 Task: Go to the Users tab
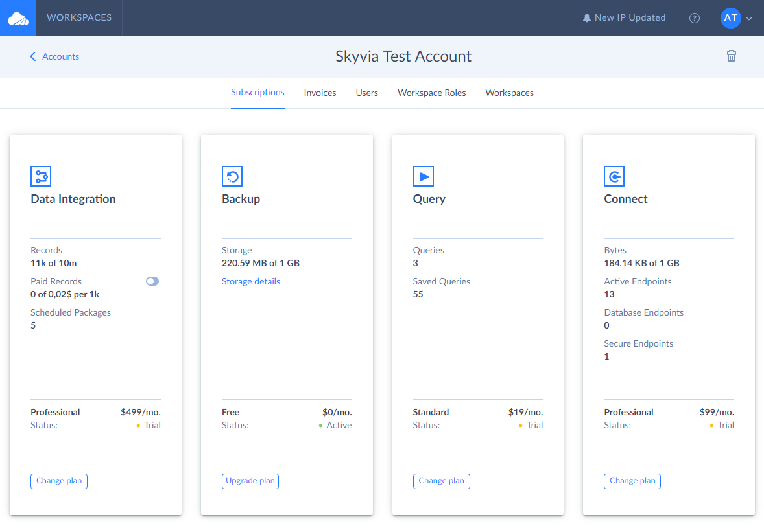point(367,93)
